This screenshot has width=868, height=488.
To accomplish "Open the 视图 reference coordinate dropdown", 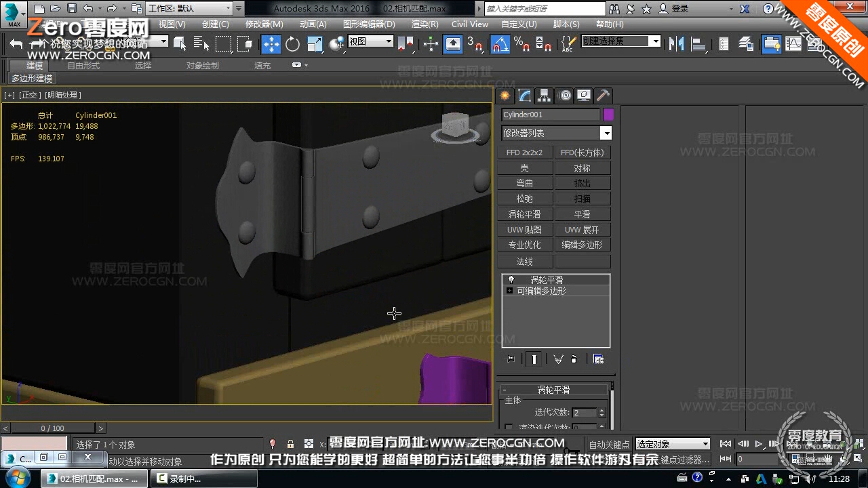I will [370, 41].
